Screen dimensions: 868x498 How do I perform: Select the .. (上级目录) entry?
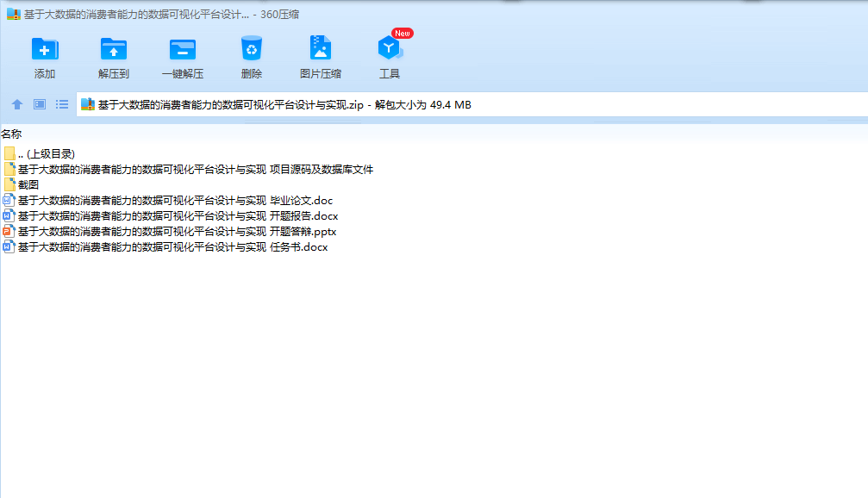[x=47, y=154]
